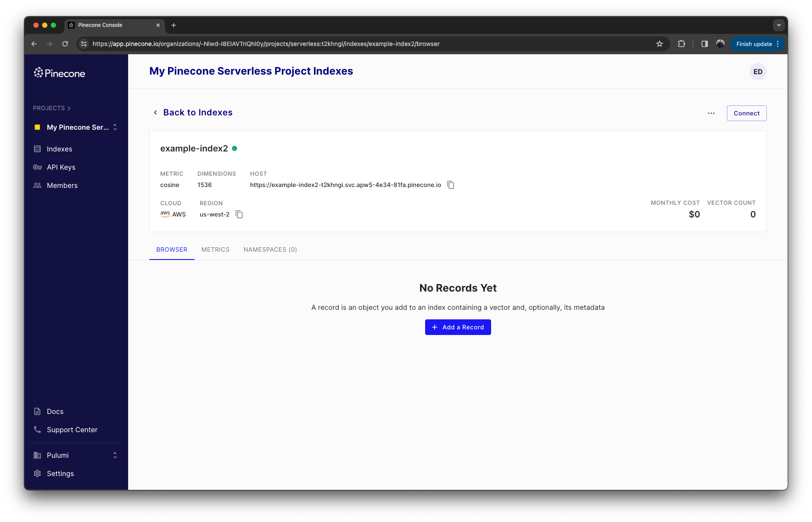This screenshot has height=522, width=812.
Task: Click the host URL text
Action: [x=346, y=185]
